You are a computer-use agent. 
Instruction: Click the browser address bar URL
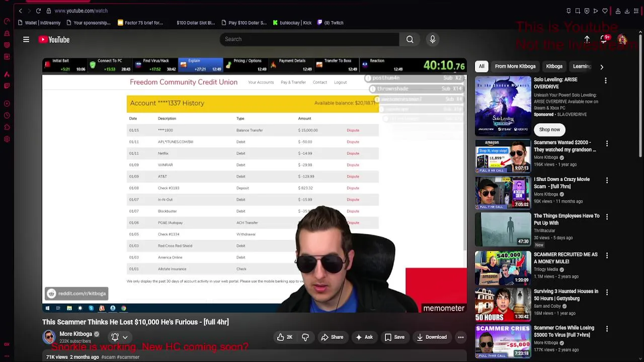pos(81,11)
